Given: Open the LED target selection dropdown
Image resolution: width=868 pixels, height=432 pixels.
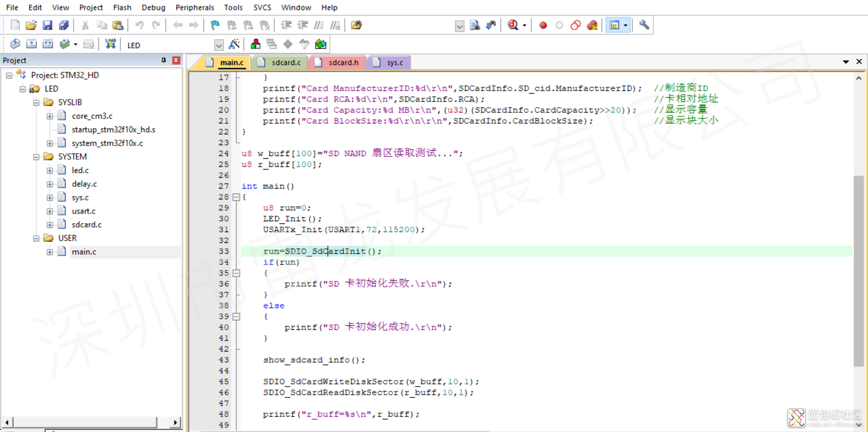Looking at the screenshot, I should (x=219, y=45).
